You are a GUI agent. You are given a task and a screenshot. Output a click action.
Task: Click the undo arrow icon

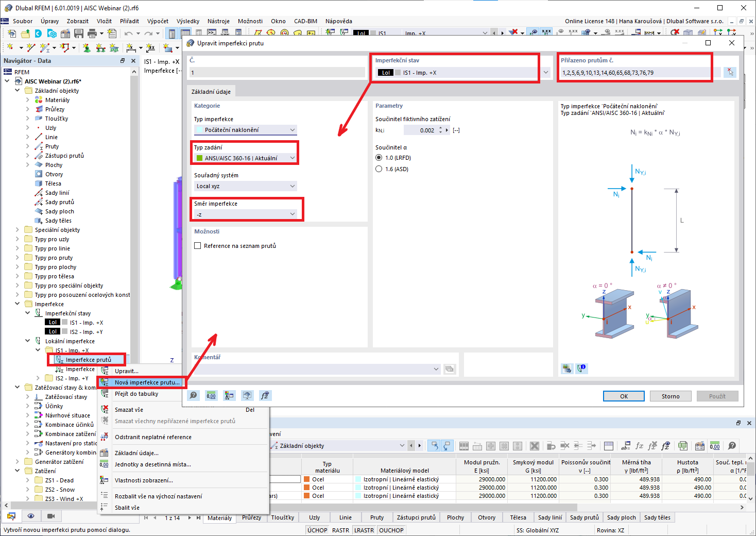point(128,33)
